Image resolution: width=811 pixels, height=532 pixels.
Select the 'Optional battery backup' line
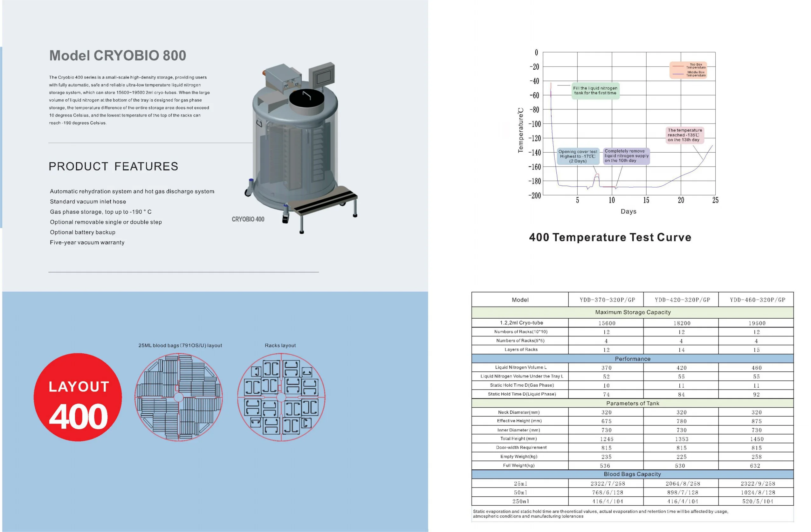pos(82,232)
